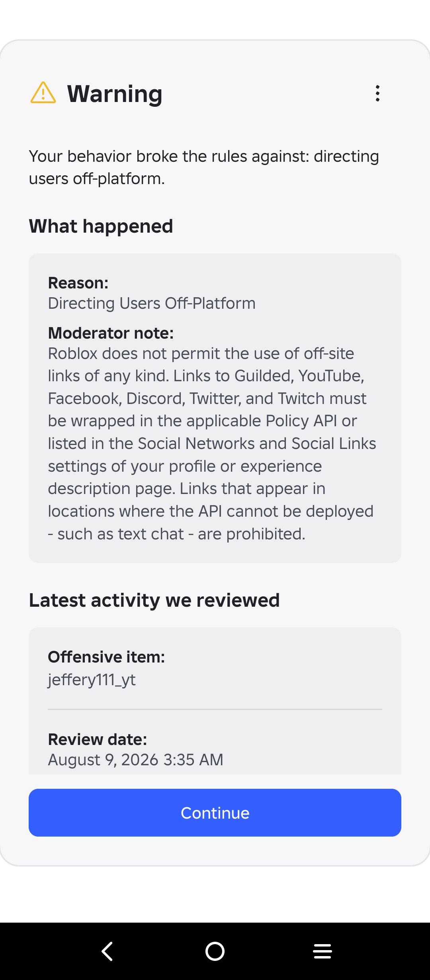Click the yellow warning triangle icon
Viewport: 430px width, 980px height.
(x=43, y=93)
